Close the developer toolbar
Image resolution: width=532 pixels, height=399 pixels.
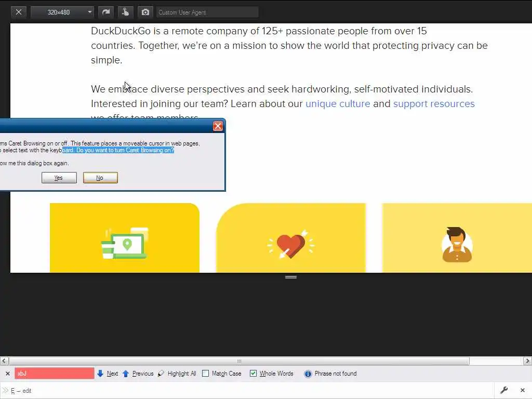(x=523, y=390)
